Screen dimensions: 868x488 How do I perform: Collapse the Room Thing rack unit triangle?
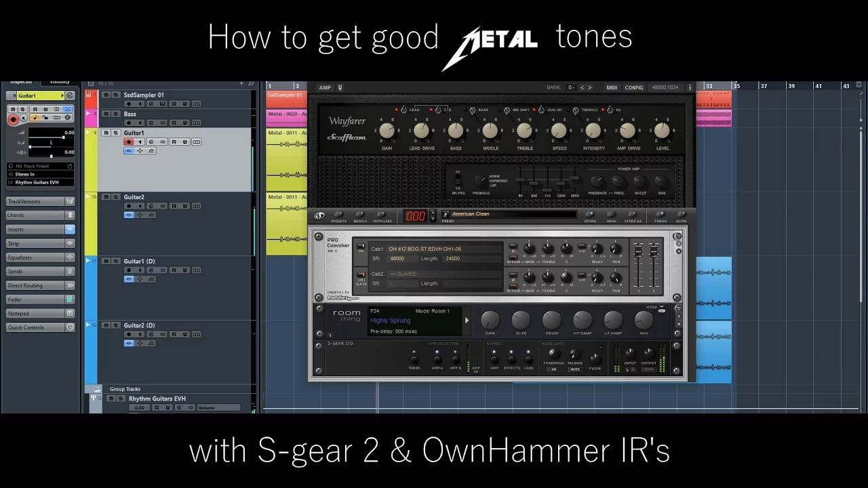coord(678,309)
